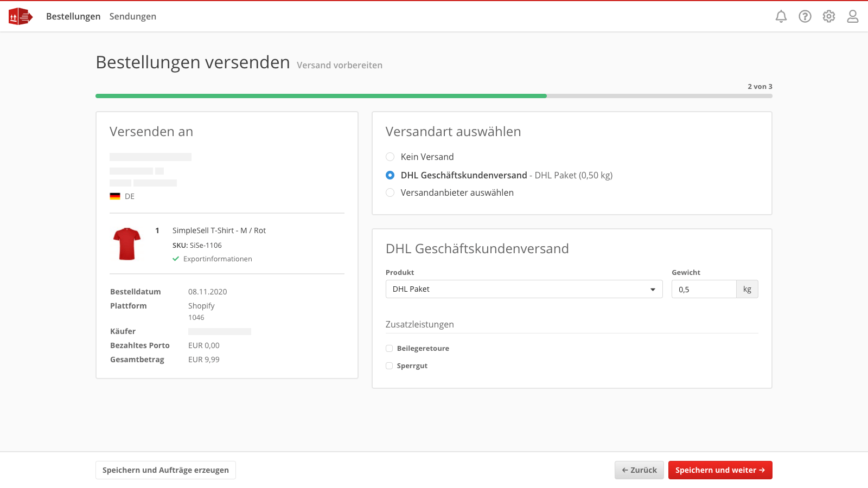The image size is (868, 488).
Task: Switch to the Sendungen menu
Action: click(133, 16)
